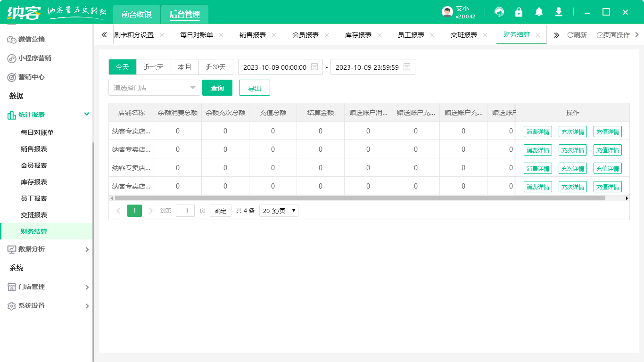Open the 微信营销 sidebar icon
Image resolution: width=644 pixels, height=362 pixels.
click(x=12, y=40)
